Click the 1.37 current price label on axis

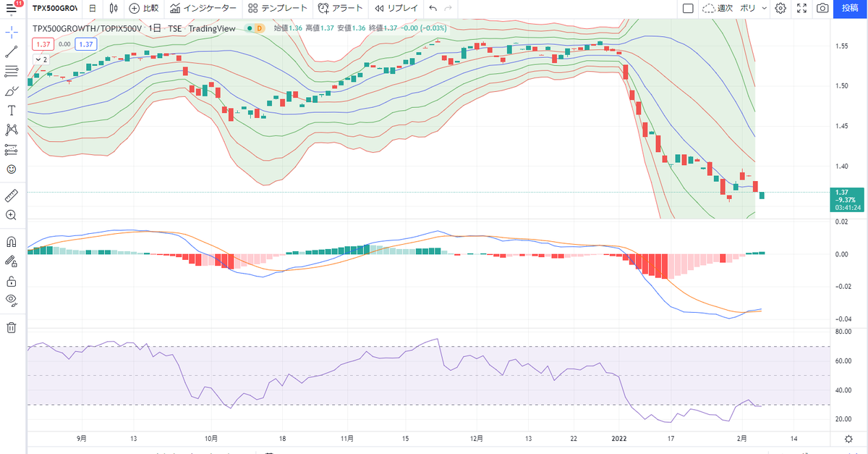tap(846, 199)
